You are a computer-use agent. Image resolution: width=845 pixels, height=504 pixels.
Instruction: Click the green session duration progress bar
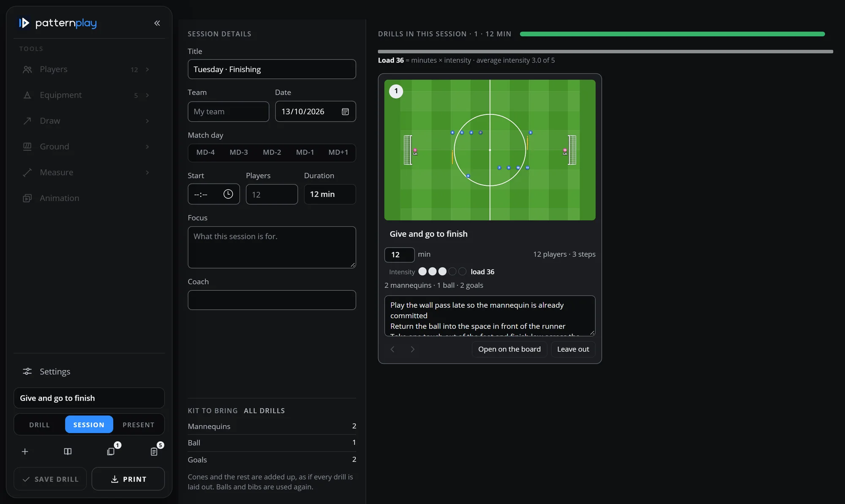(x=672, y=34)
